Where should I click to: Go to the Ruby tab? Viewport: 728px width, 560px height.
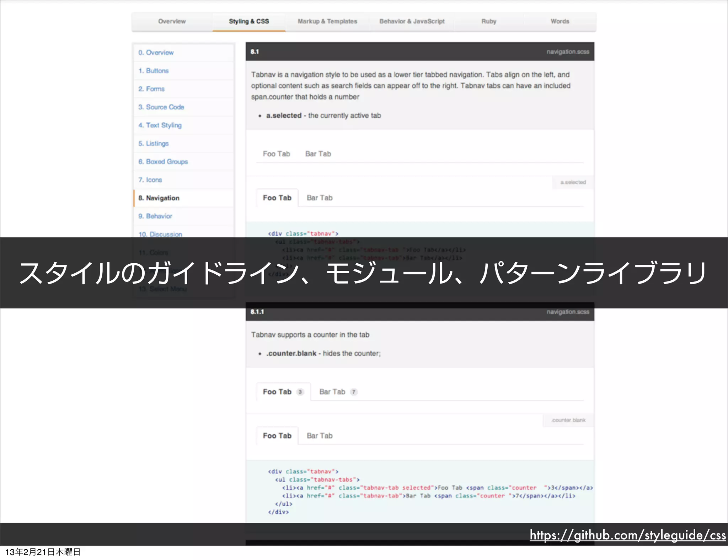click(x=489, y=21)
